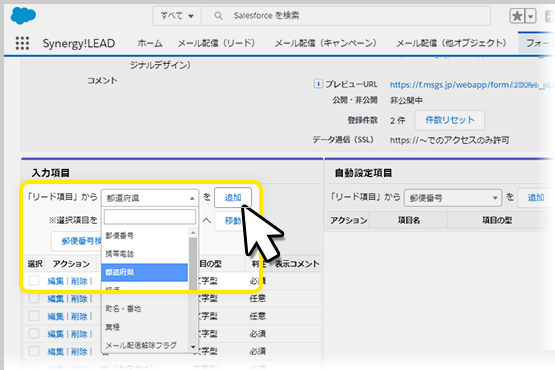Click 編集 link in the first row
The image size is (555, 370).
(56, 281)
